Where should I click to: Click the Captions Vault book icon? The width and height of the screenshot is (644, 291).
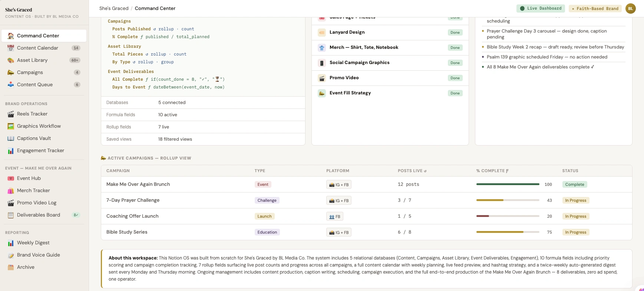(11, 138)
